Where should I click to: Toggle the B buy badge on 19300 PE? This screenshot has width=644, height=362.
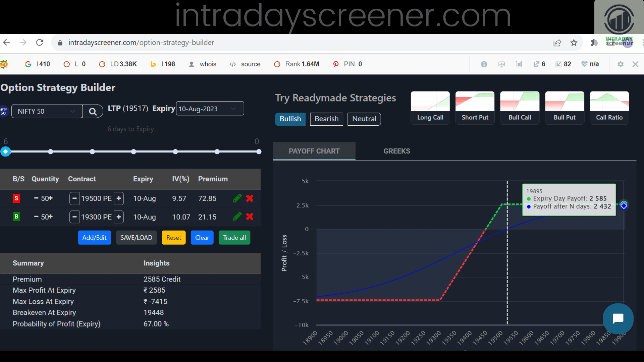[16, 217]
